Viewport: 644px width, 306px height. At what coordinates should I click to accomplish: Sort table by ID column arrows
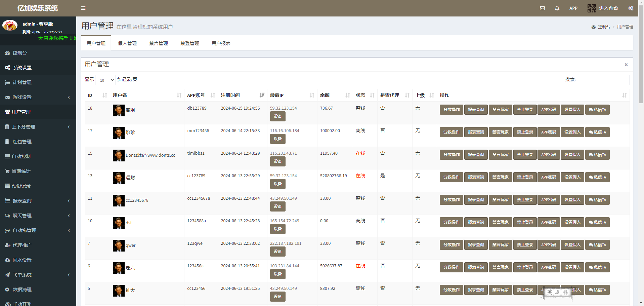[104, 95]
